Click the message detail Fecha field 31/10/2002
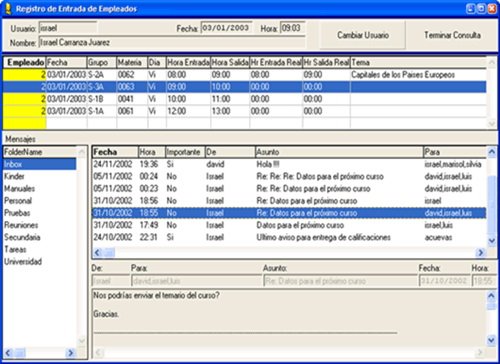Screen dimensions: 500x364 (444, 281)
